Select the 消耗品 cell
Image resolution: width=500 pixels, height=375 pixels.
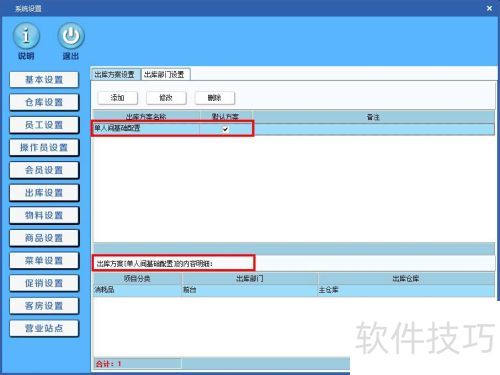point(137,290)
